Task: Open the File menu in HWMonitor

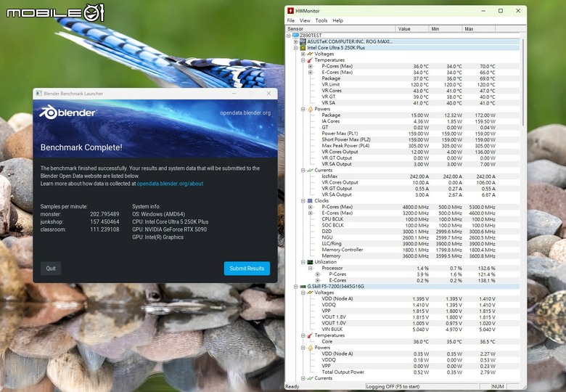Action: tap(290, 20)
